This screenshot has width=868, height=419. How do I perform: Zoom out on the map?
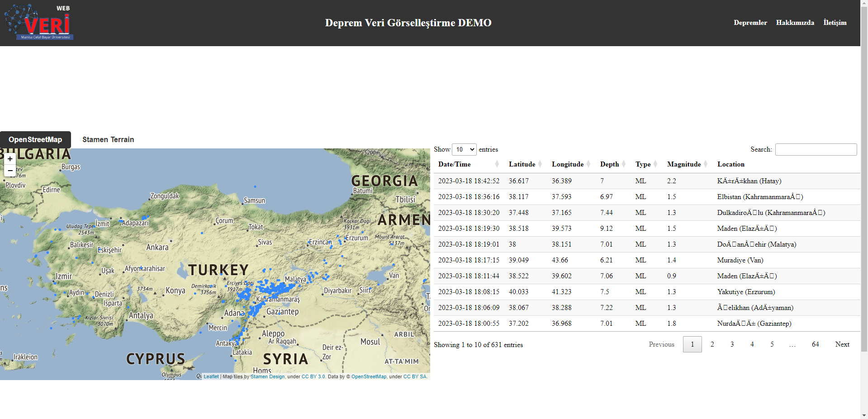point(10,171)
